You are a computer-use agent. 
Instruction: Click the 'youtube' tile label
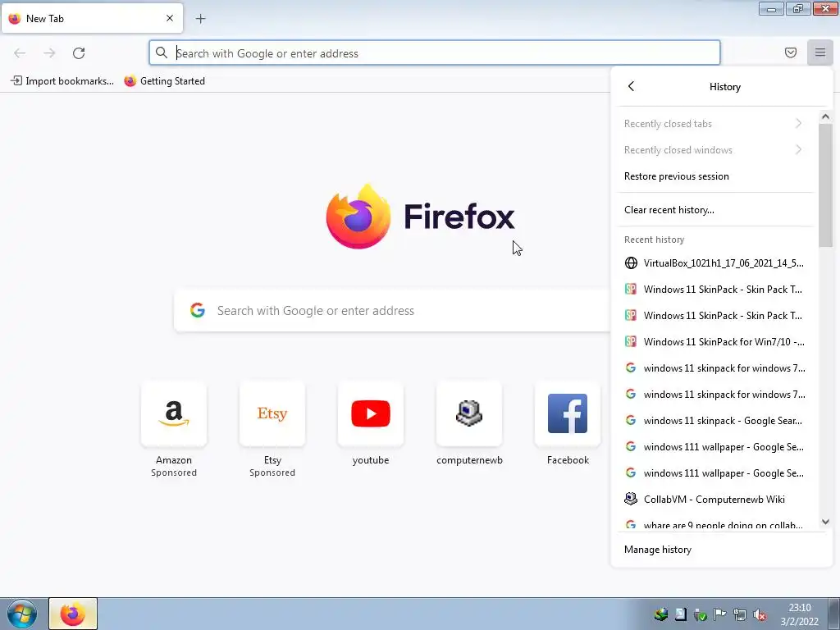point(371,460)
